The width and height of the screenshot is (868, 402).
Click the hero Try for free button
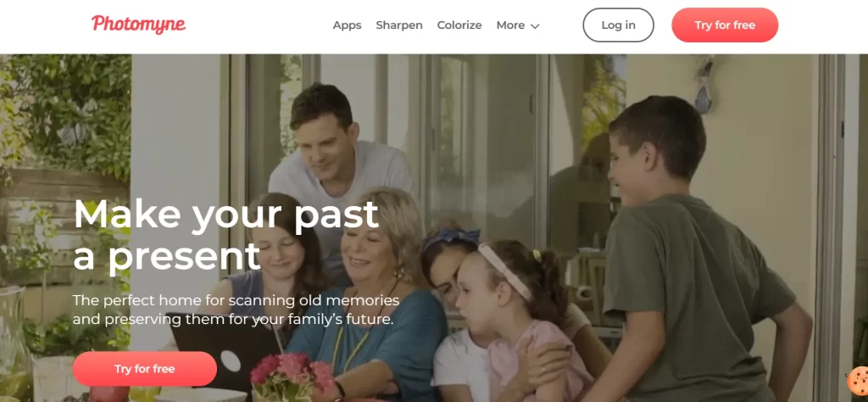click(x=144, y=369)
